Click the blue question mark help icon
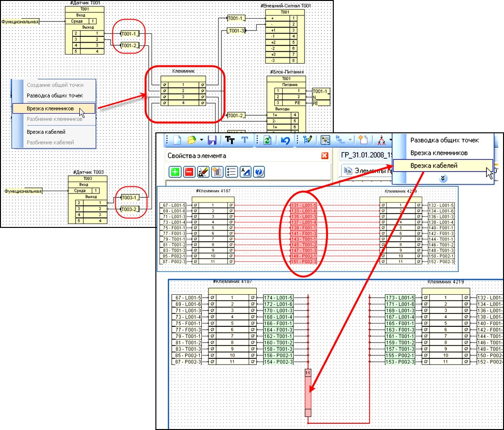Screen dimensions: 504x430 pos(259,172)
